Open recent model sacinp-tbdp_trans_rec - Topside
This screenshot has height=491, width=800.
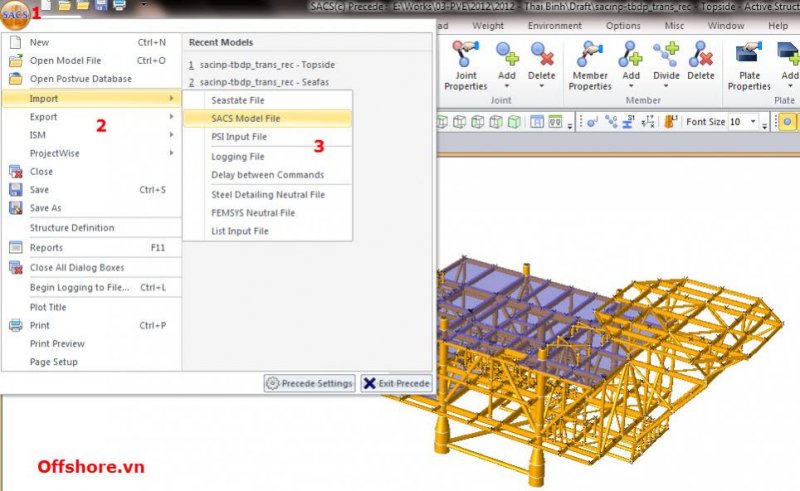[262, 65]
